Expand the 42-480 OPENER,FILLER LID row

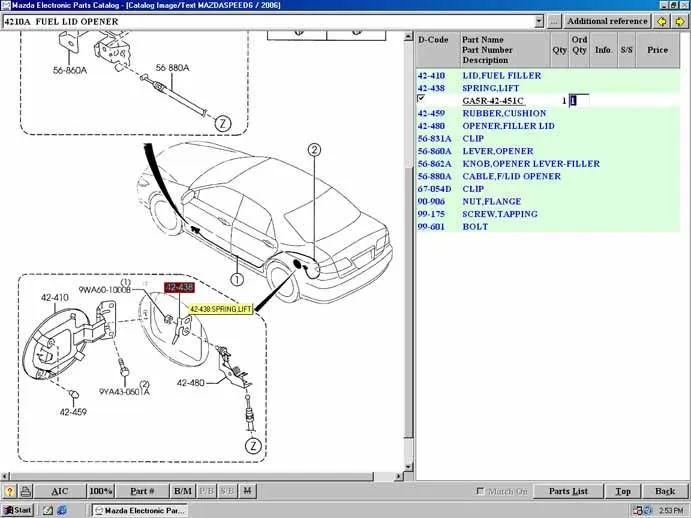click(508, 126)
